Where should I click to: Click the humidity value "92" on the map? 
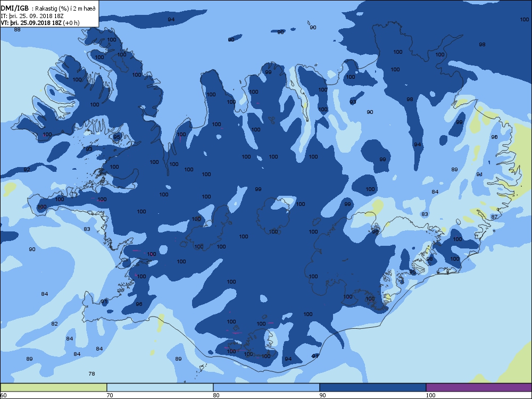tap(27, 169)
